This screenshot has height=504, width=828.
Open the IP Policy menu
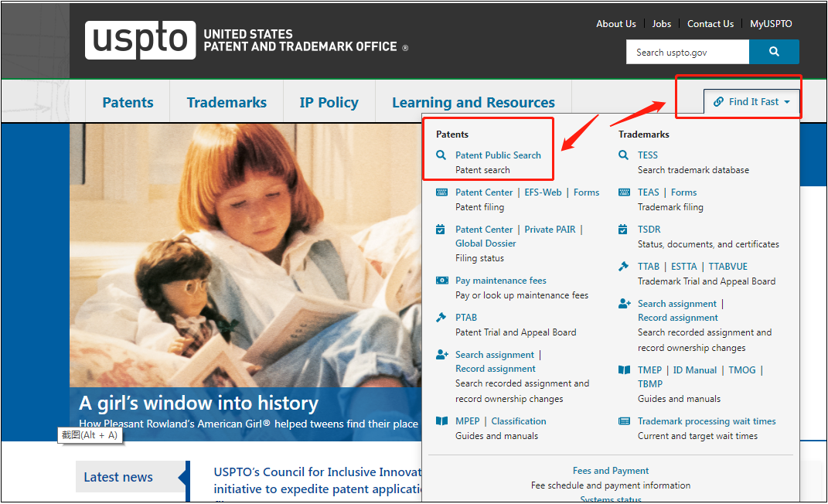pyautogui.click(x=329, y=102)
